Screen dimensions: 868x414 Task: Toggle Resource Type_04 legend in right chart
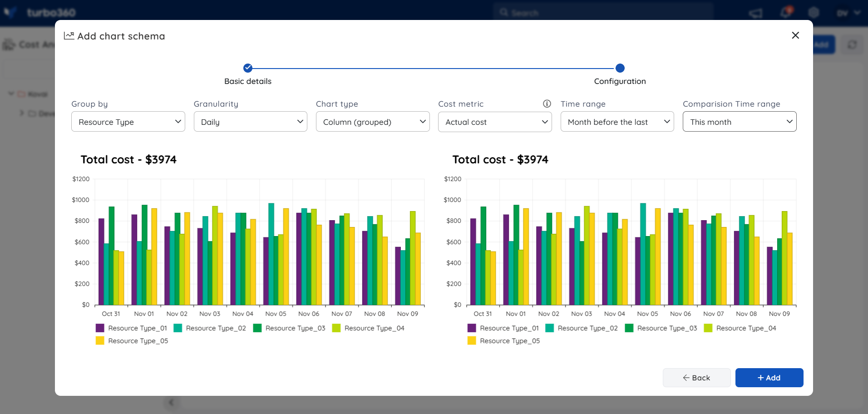740,328
